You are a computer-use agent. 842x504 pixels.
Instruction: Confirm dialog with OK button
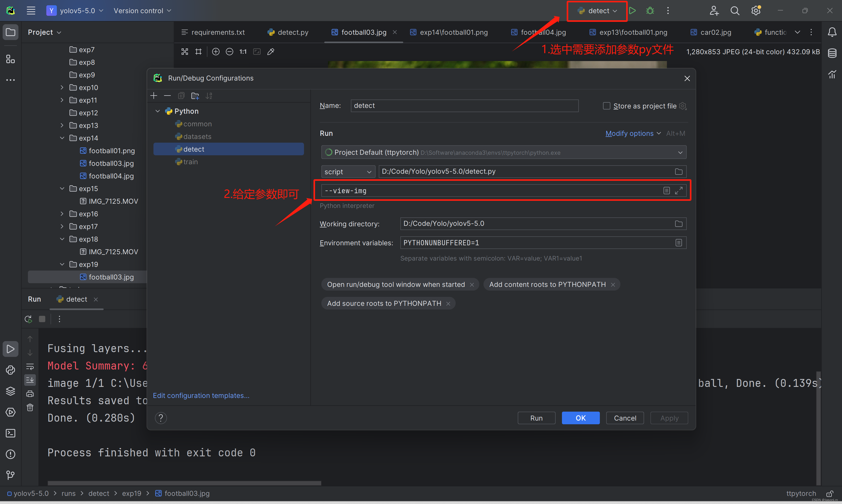point(580,418)
